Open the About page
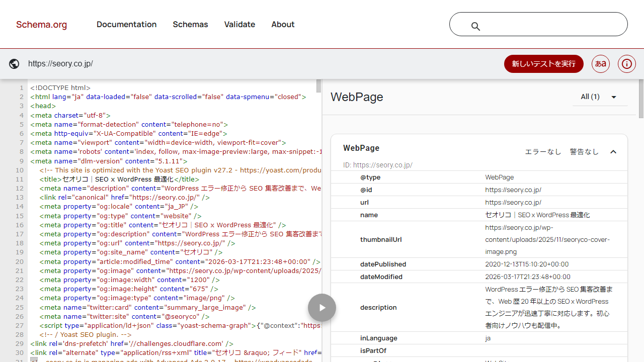 point(283,25)
